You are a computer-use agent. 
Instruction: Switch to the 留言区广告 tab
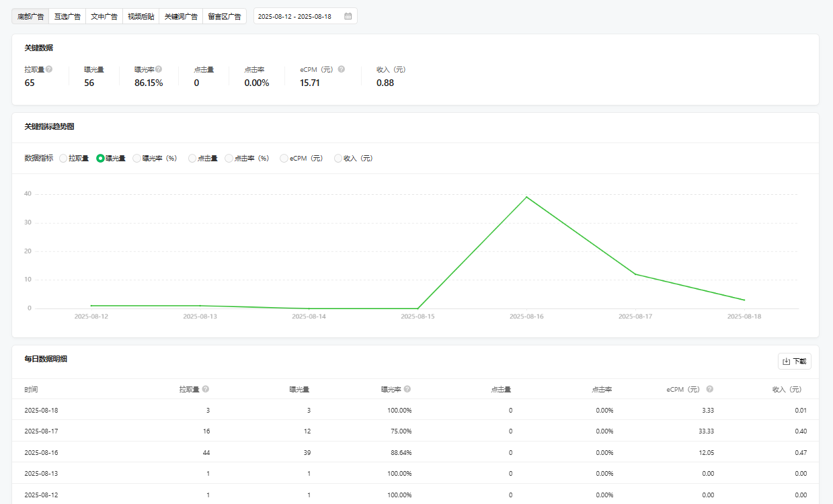[x=225, y=16]
